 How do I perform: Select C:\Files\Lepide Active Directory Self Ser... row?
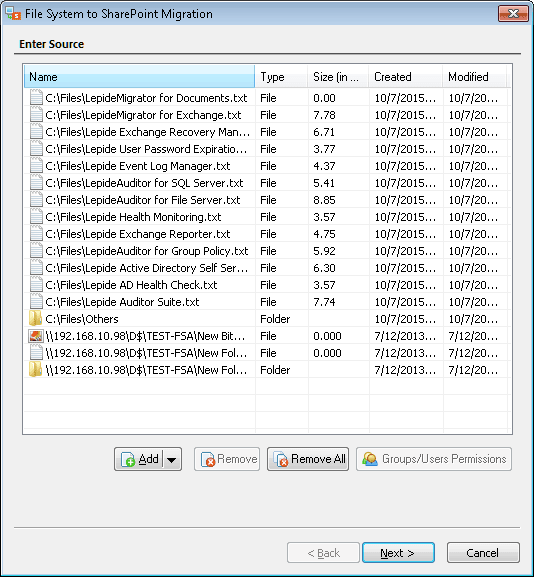[x=146, y=268]
